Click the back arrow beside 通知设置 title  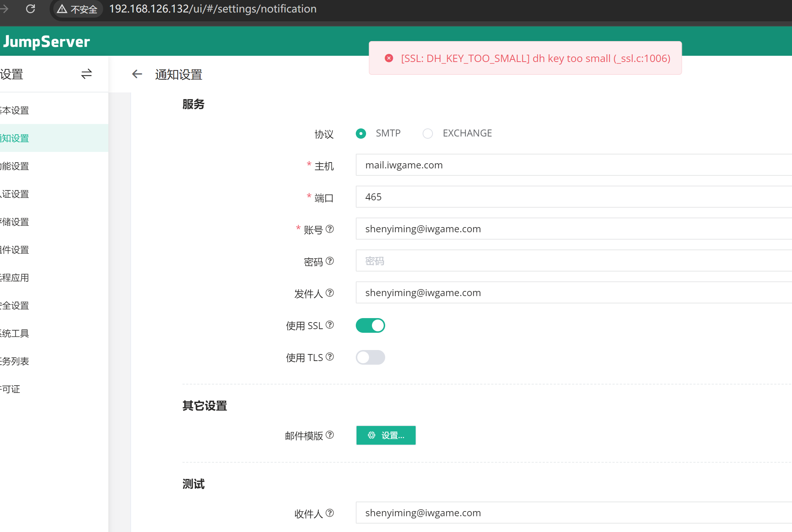(137, 74)
